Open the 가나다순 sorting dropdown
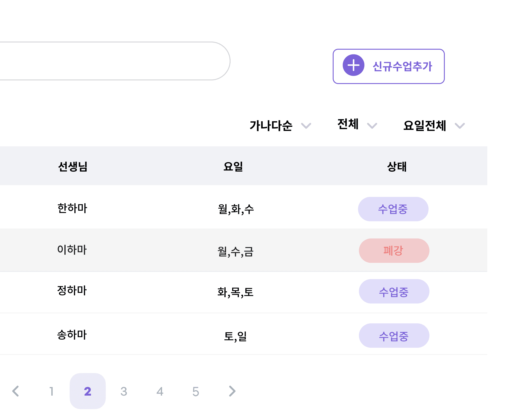The image size is (509, 420). tap(271, 126)
